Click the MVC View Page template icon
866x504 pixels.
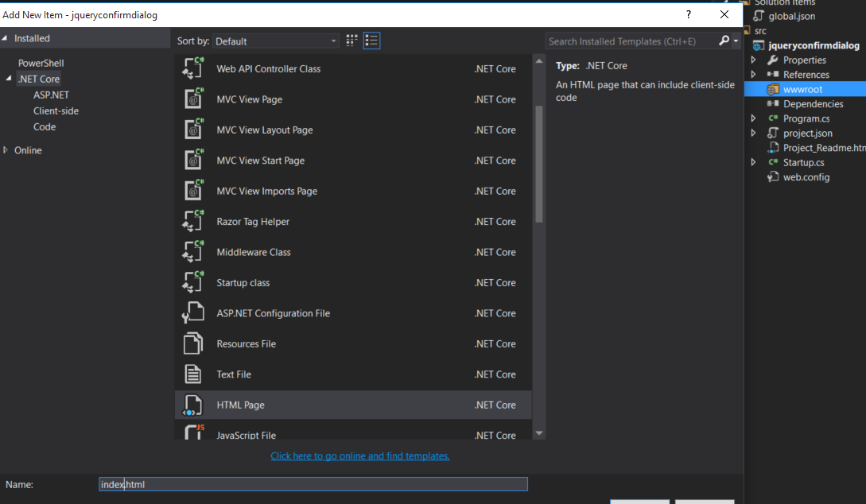coord(193,99)
